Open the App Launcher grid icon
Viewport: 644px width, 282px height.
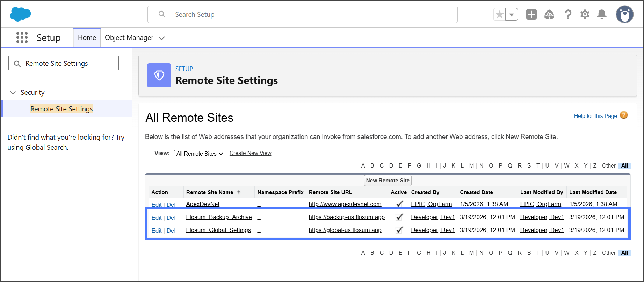22,37
